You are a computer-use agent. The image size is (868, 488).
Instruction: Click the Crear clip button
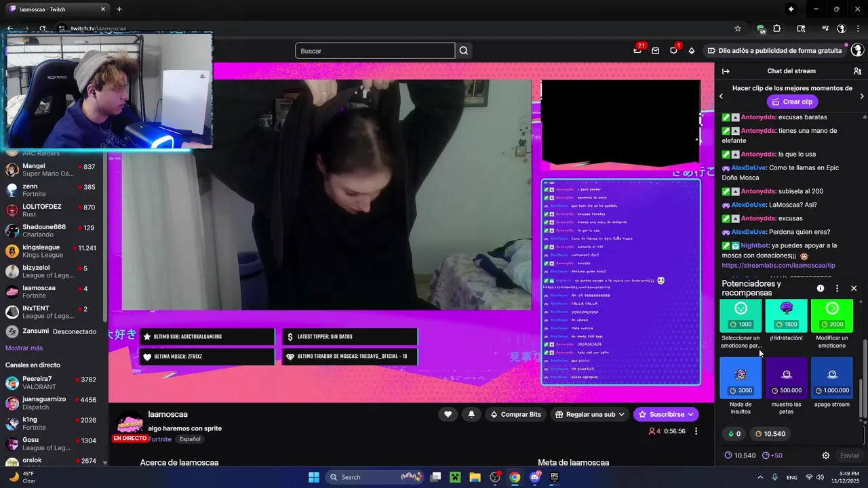(x=792, y=102)
